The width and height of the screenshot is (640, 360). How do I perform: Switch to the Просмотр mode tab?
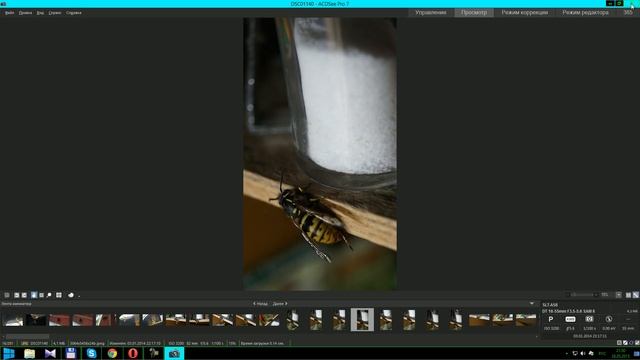coord(474,13)
